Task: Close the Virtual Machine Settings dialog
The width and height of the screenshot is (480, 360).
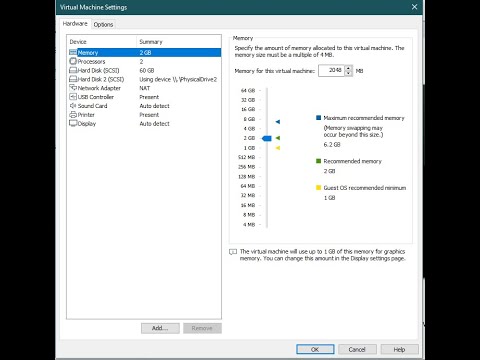Action: coord(414,7)
